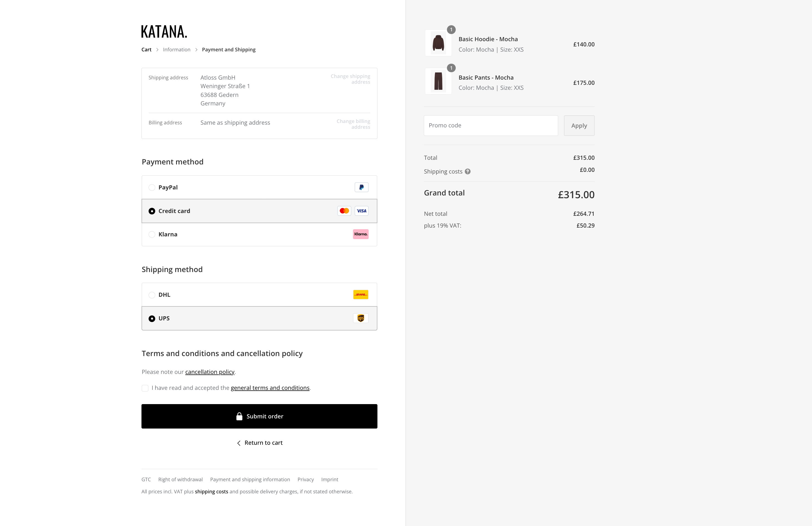812x526 pixels.
Task: Click the pink Klarna badge
Action: click(361, 234)
